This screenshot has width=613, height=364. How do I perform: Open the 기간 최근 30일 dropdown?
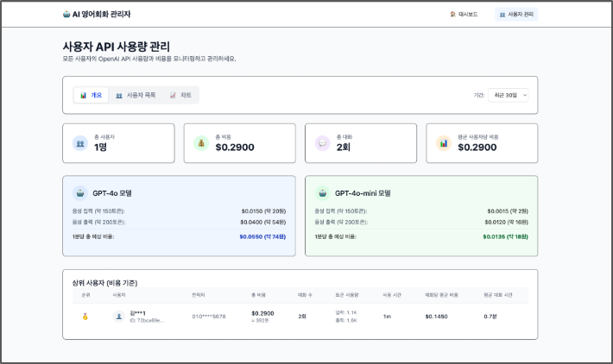(508, 95)
